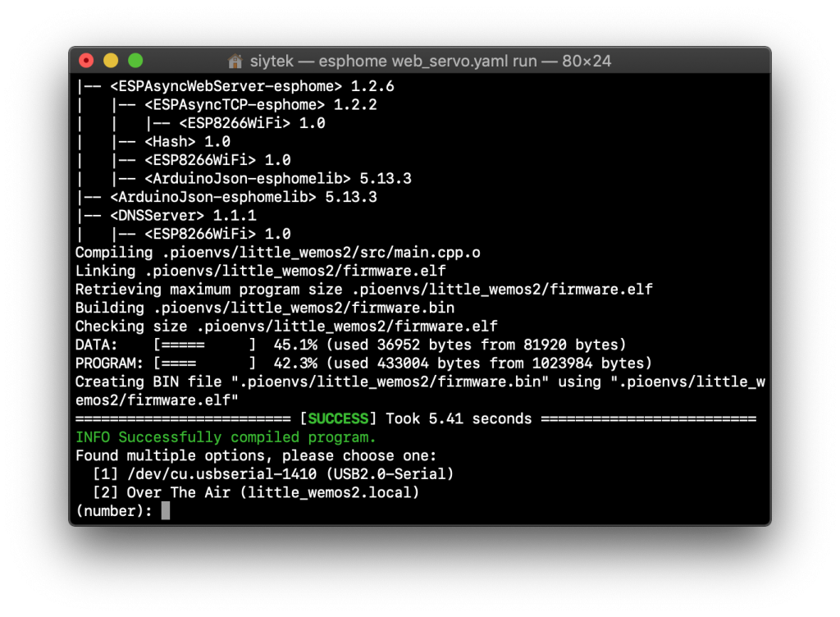The height and width of the screenshot is (617, 840).
Task: Click the "Checking size" output line
Action: click(286, 327)
